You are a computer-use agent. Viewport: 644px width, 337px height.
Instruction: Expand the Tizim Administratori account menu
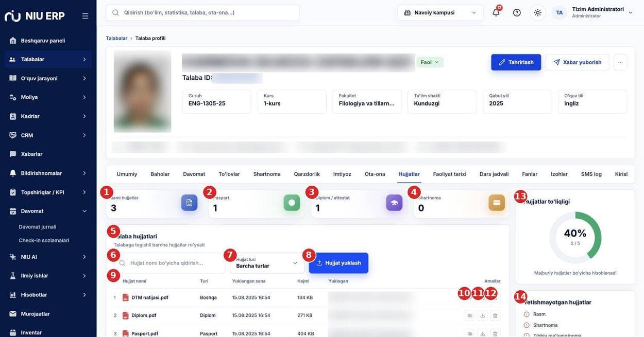coord(602,12)
